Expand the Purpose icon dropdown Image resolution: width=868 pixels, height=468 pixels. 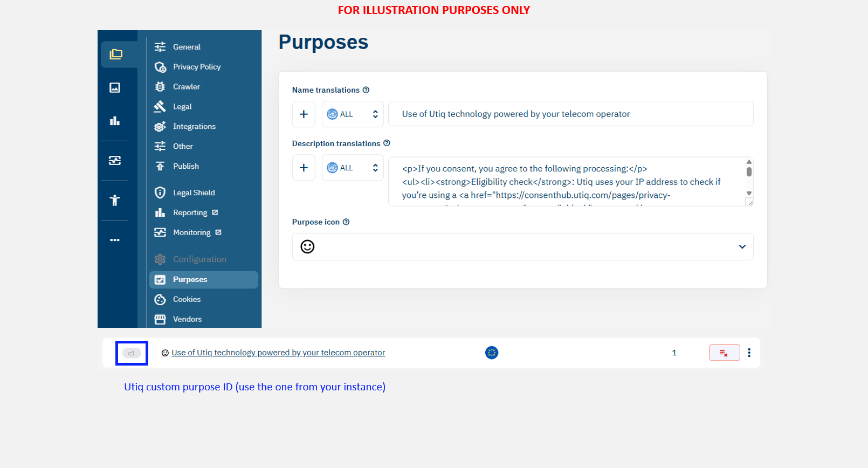pos(742,247)
